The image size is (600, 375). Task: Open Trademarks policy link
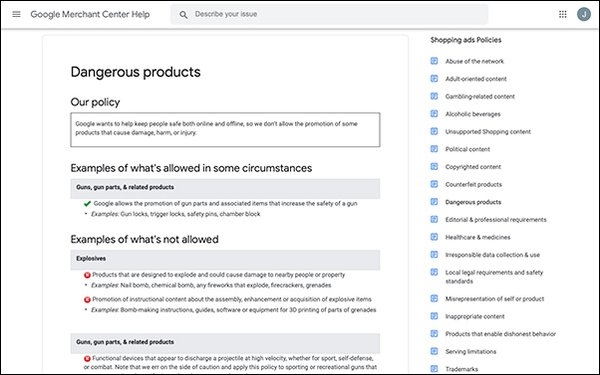tap(461, 369)
